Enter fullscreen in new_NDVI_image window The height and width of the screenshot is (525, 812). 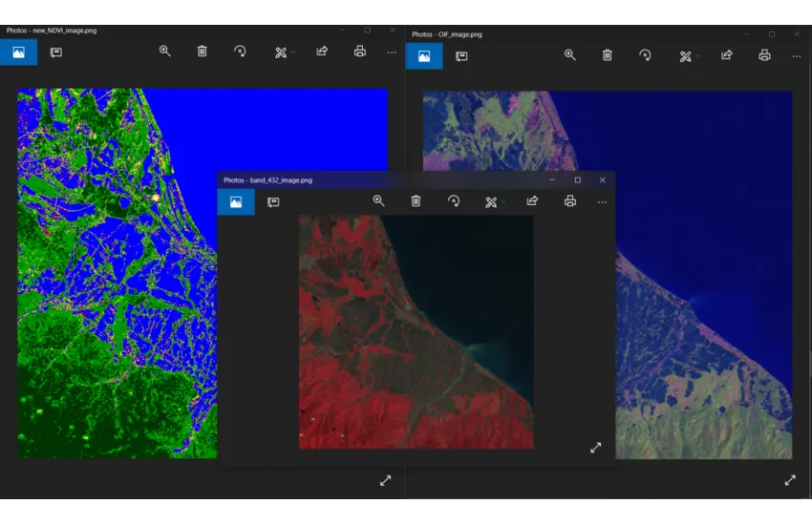[385, 481]
